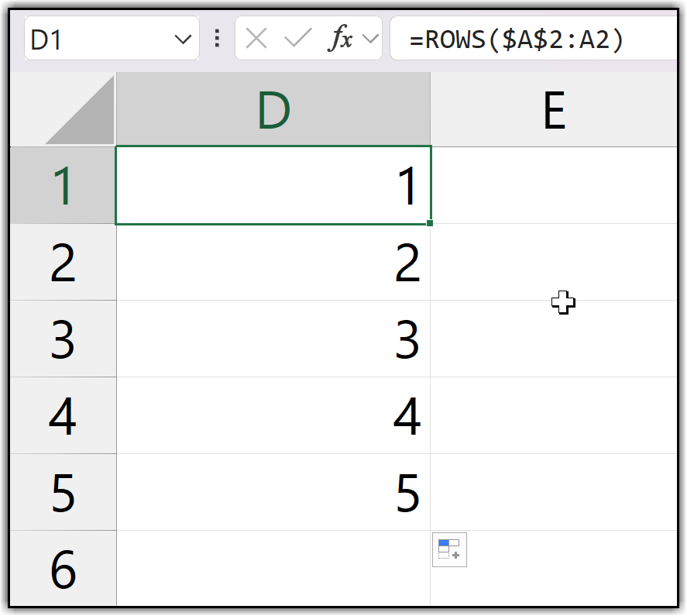The width and height of the screenshot is (687, 616).
Task: Expand the chevron beside the fx button
Action: coord(371,39)
